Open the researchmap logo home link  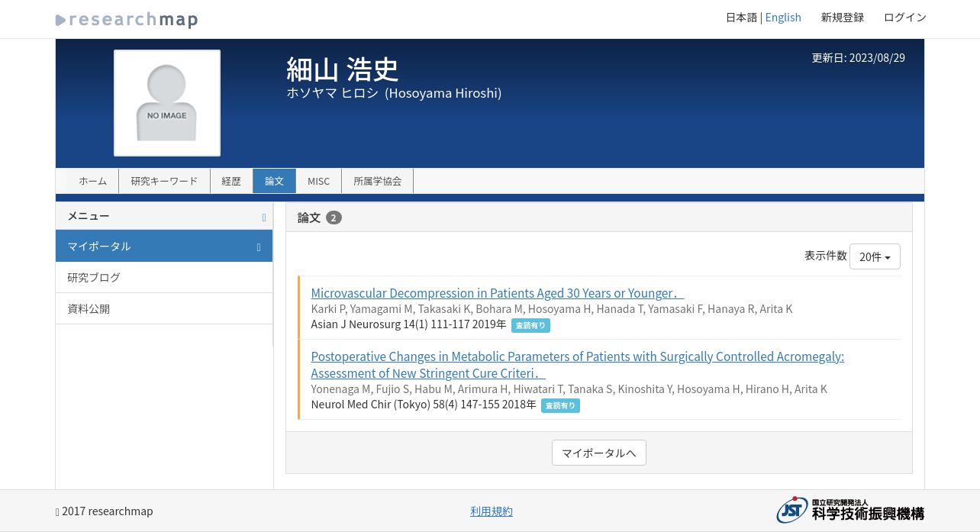point(127,20)
